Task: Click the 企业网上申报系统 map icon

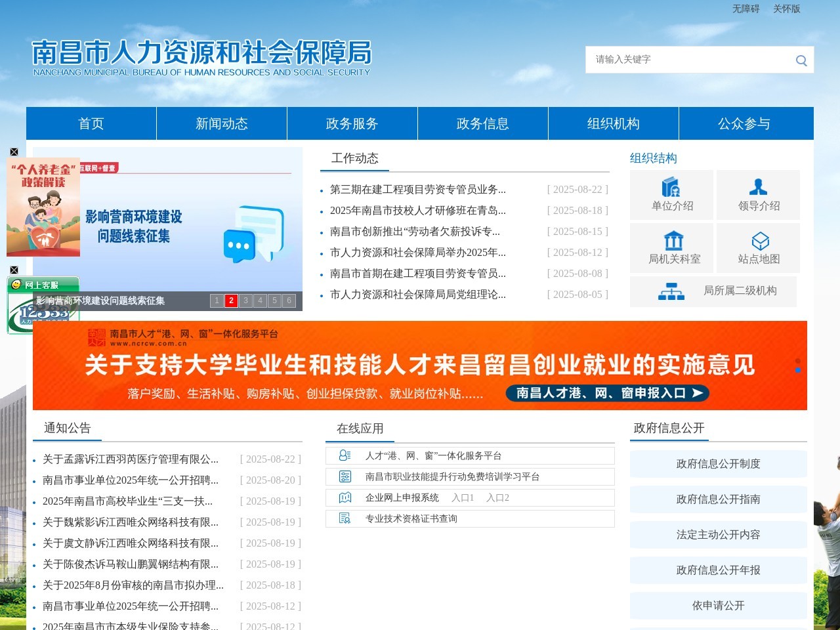Action: coord(345,497)
